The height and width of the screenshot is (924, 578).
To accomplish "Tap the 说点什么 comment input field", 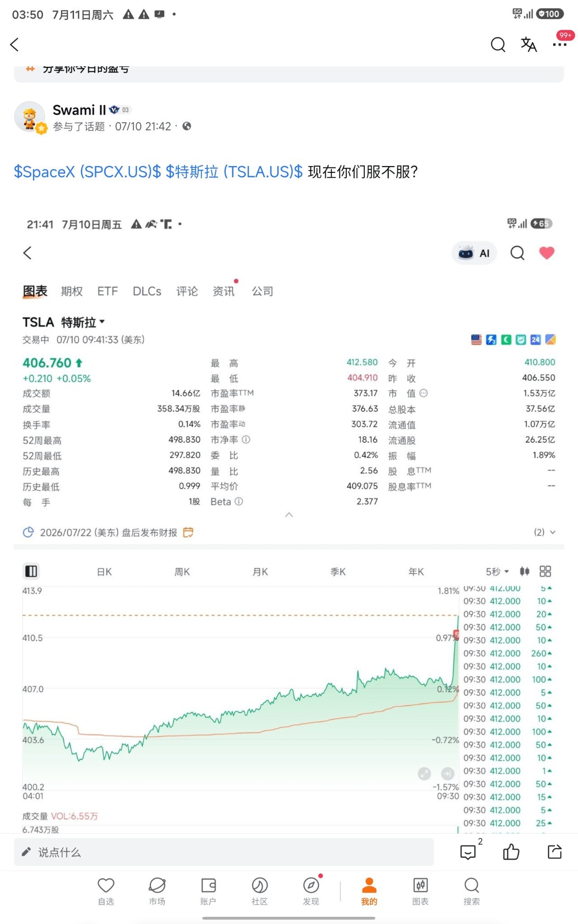I will 224,852.
